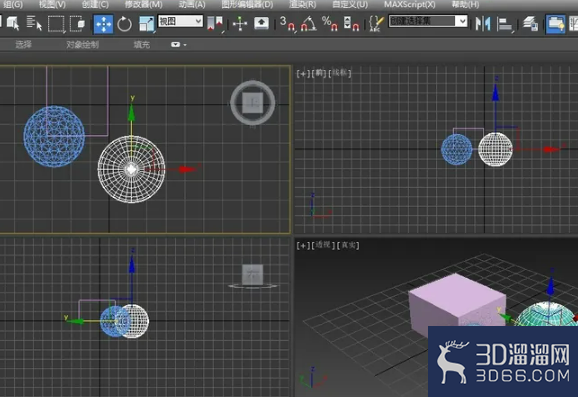Open [+] menu of perspective viewport
This screenshot has height=397, width=578.
pos(303,245)
